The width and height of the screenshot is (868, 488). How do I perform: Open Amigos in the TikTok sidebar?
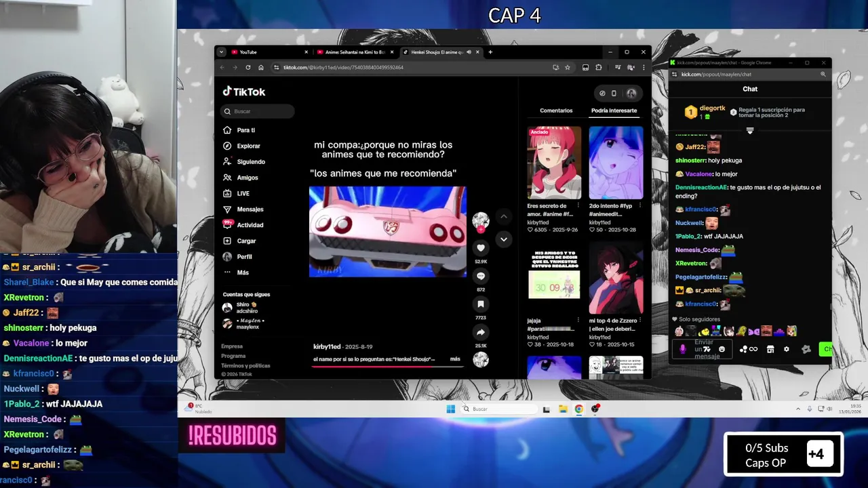[241, 178]
